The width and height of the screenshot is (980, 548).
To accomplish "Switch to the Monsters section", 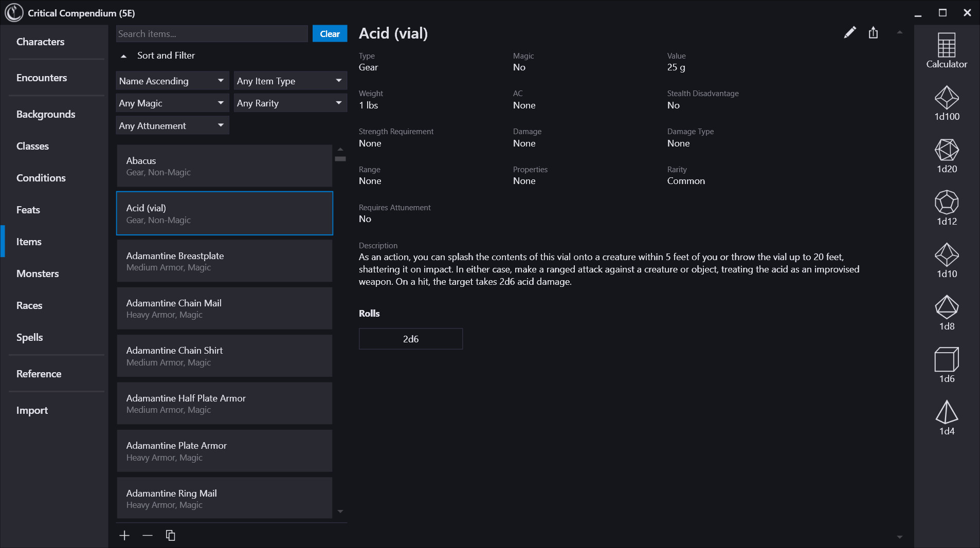I will (x=38, y=273).
